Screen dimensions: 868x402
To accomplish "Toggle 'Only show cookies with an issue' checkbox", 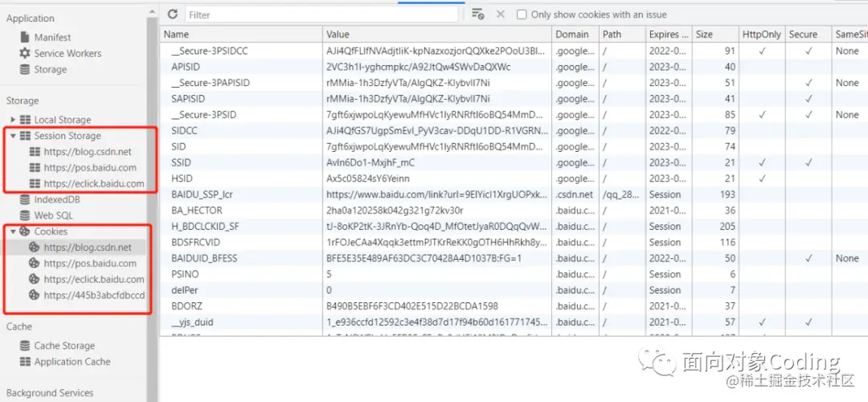I will point(522,15).
